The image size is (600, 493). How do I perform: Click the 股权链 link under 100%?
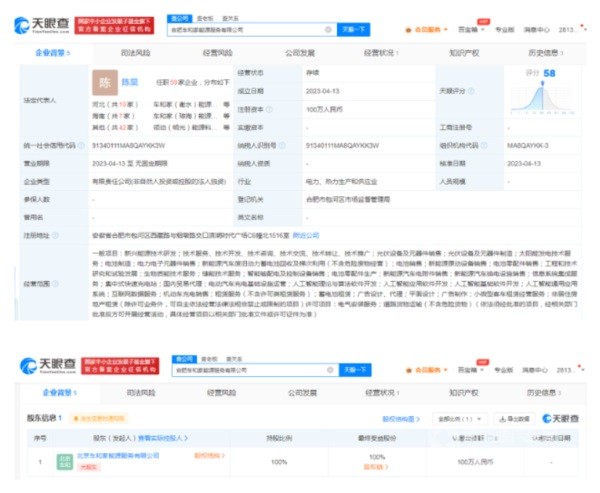click(376, 467)
